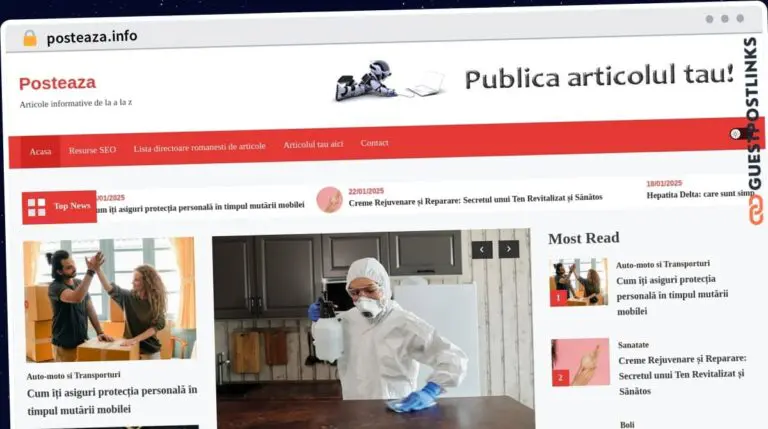Open ticker headline about protecția personală mutării
Viewport: 768px width, 429px height.
(x=200, y=207)
